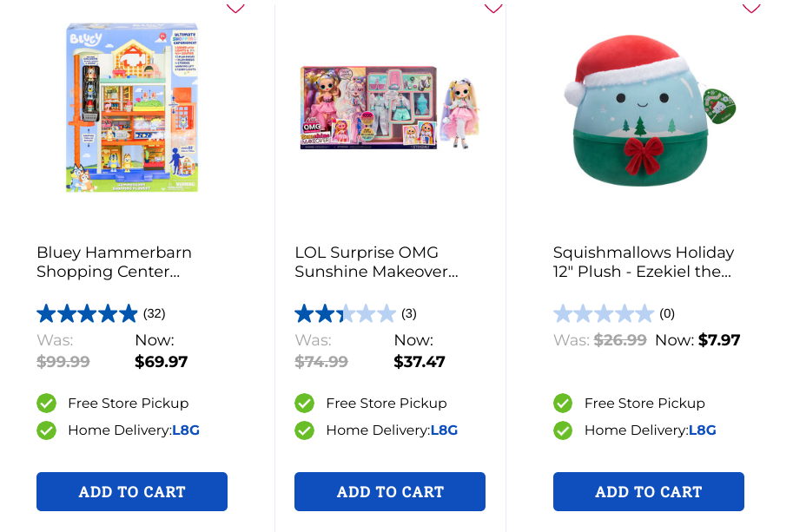Open Bluey Hammerbarn Shopping Center title link
The height and width of the screenshot is (532, 793).
pyautogui.click(x=114, y=262)
